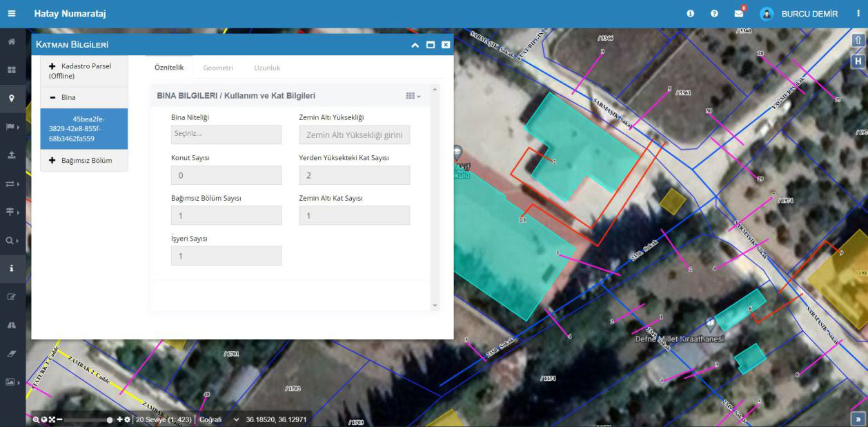This screenshot has height=427, width=868.
Task: Click the help question mark icon
Action: click(714, 14)
